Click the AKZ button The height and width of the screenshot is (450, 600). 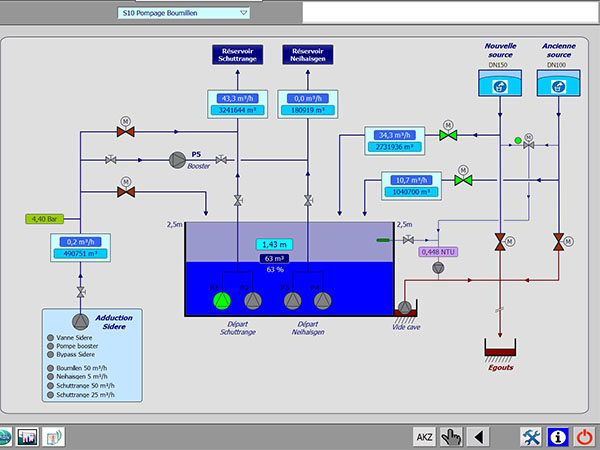click(424, 437)
